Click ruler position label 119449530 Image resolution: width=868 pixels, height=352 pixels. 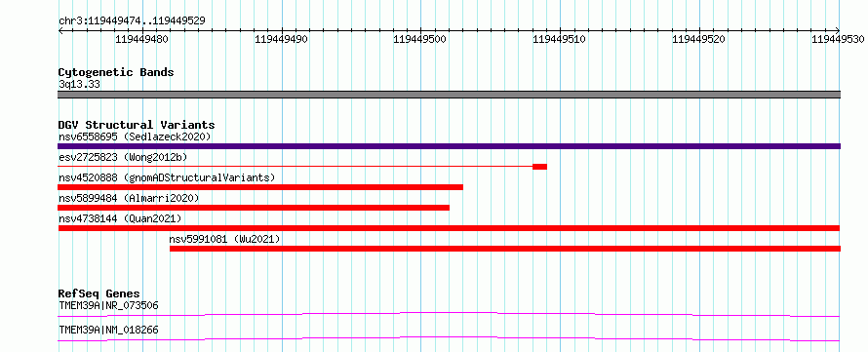tap(838, 39)
